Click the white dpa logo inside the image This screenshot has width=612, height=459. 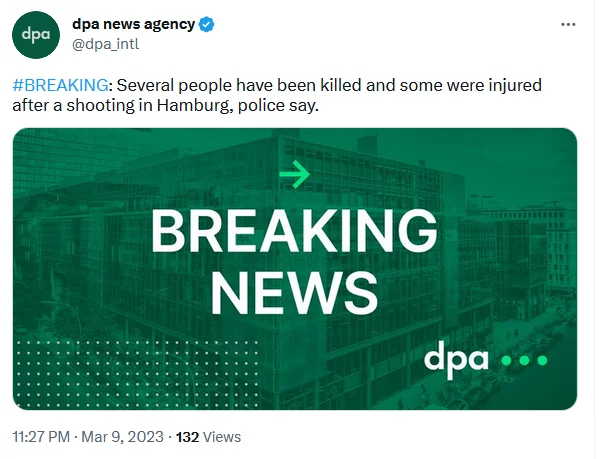tap(456, 357)
